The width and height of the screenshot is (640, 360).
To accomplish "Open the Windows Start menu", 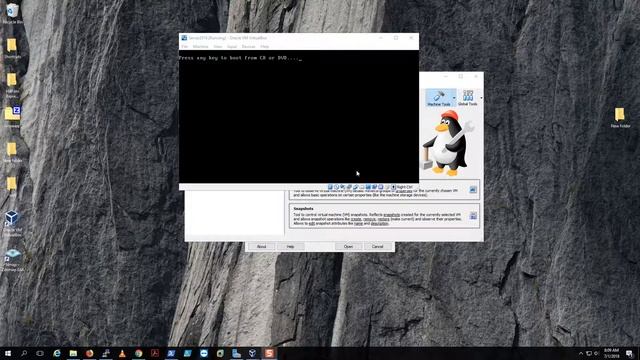I will coord(8,353).
